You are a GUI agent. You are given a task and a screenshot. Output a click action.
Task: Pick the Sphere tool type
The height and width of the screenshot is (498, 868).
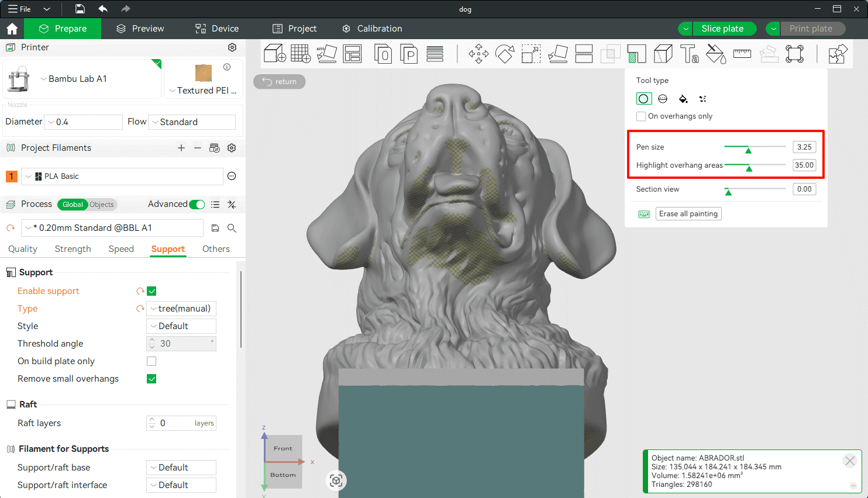point(663,99)
